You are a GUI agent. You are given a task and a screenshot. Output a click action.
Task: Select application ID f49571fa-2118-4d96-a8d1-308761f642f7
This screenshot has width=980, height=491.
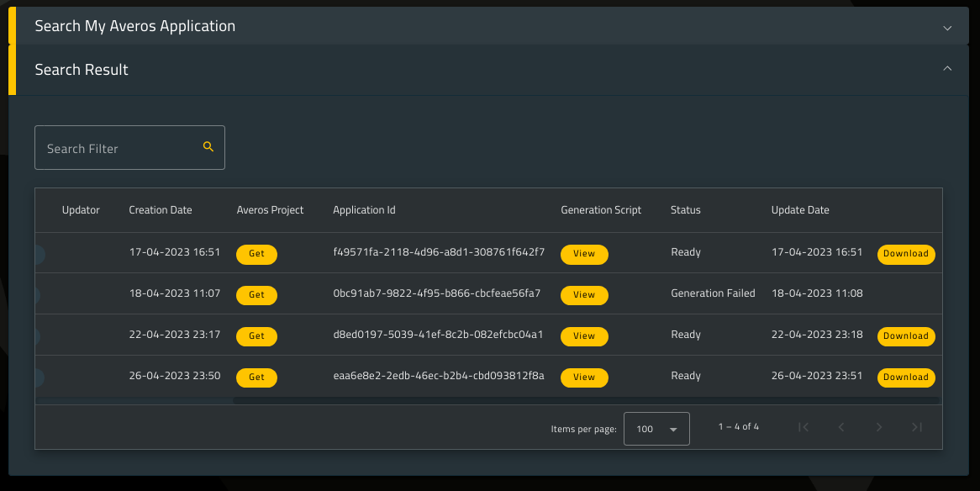coord(439,252)
